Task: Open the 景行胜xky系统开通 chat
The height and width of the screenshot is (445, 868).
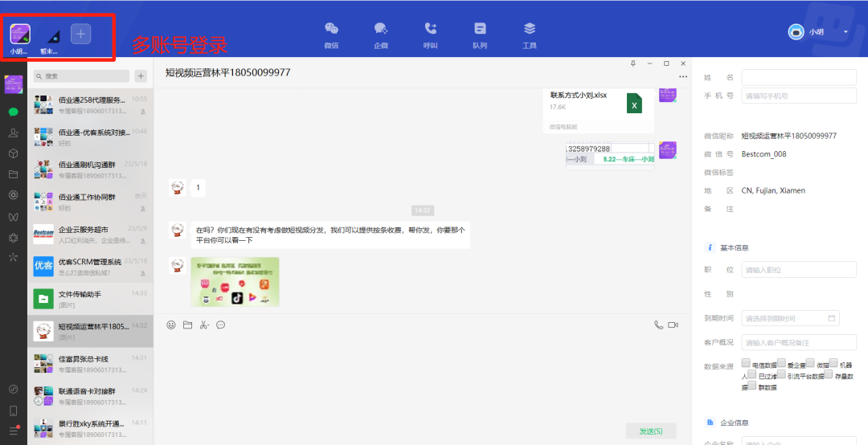Action: pyautogui.click(x=90, y=428)
